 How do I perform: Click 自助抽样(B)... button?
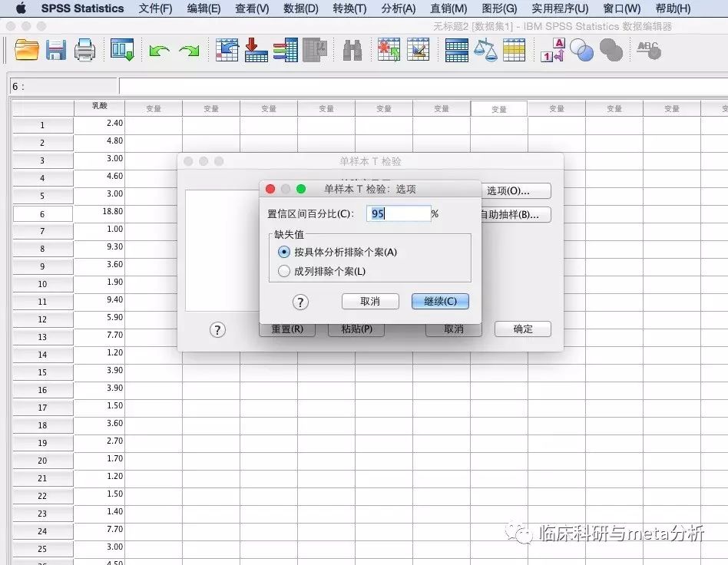pos(516,215)
